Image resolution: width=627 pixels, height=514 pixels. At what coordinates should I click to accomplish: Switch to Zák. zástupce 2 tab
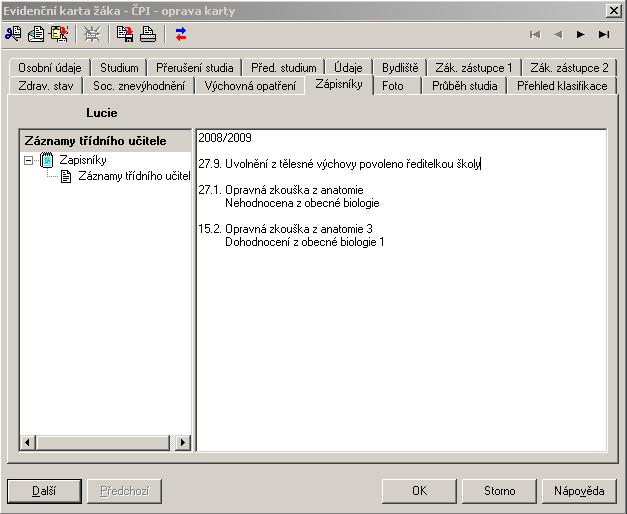tap(569, 68)
